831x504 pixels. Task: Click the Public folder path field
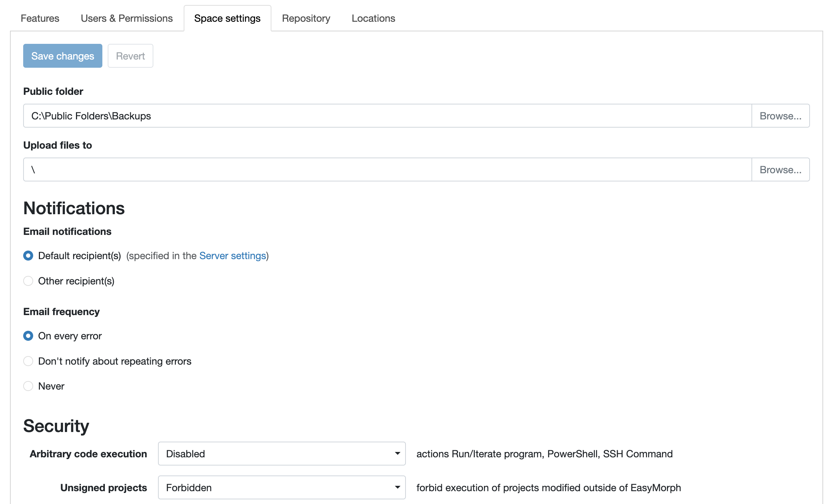387,116
